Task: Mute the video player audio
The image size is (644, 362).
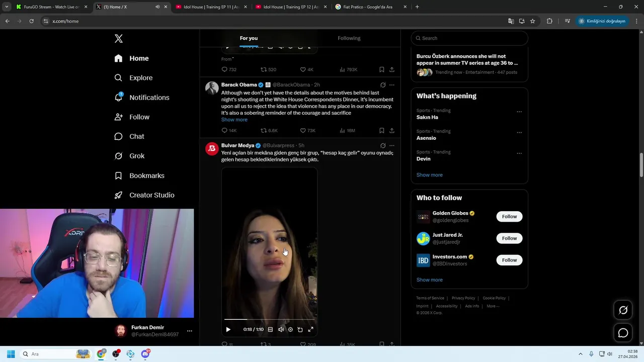Action: (281, 329)
